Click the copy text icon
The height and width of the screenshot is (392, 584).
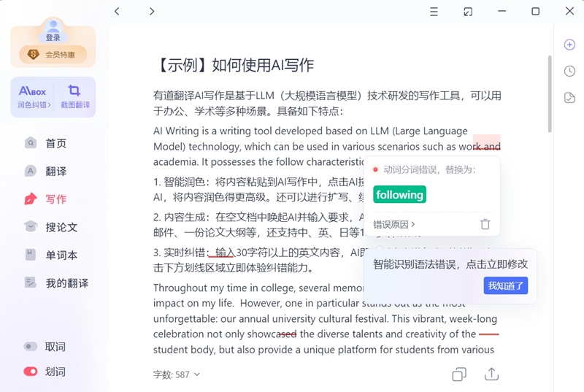coord(459,374)
